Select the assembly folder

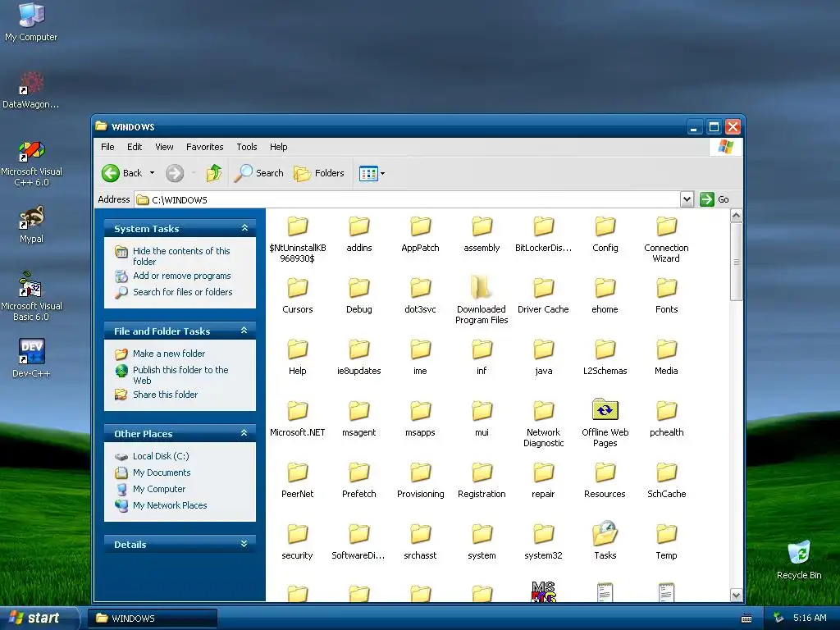tap(482, 234)
